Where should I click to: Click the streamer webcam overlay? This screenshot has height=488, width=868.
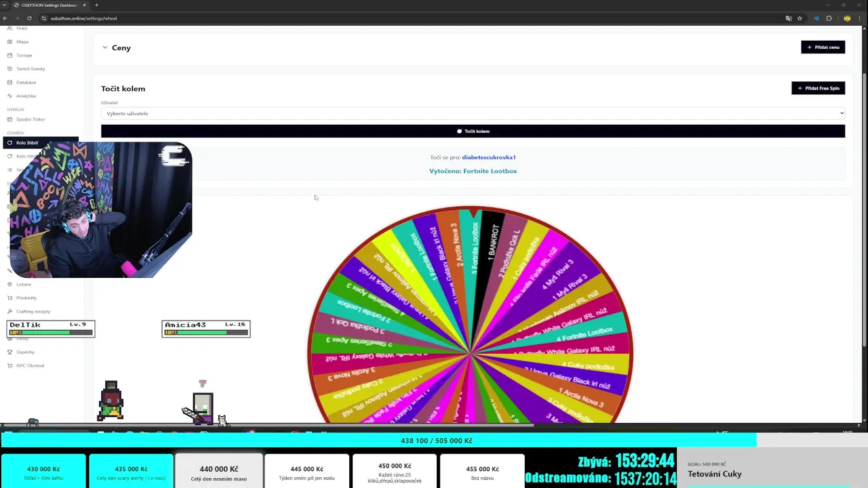click(x=100, y=209)
